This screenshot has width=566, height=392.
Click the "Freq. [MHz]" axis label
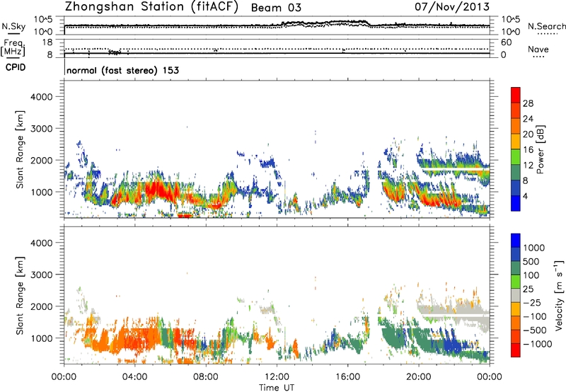pyautogui.click(x=13, y=48)
